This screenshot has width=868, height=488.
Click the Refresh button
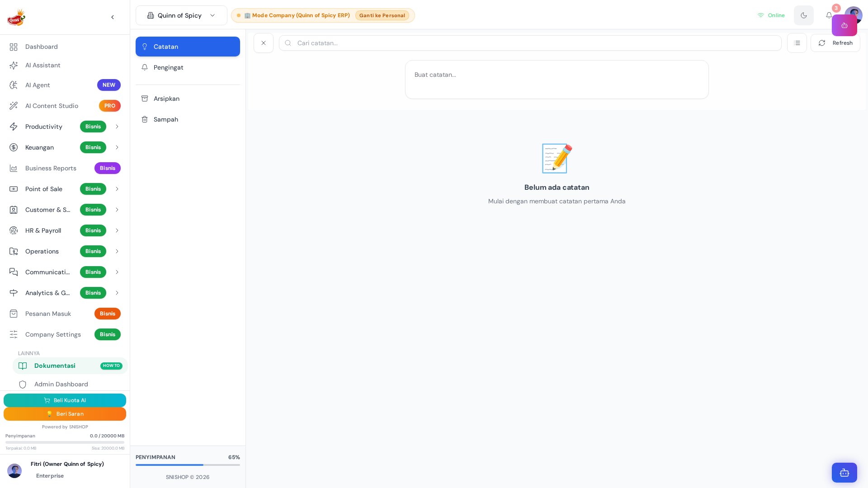(x=835, y=43)
